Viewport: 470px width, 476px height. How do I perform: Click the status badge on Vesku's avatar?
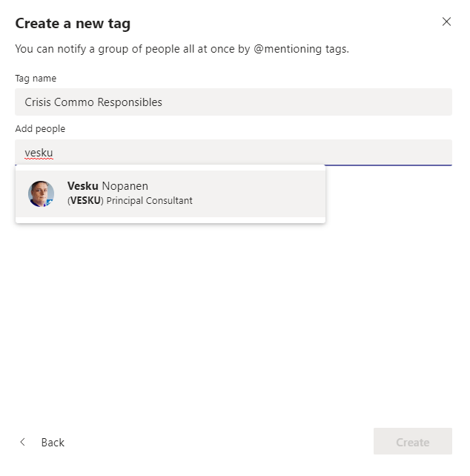click(x=50, y=202)
